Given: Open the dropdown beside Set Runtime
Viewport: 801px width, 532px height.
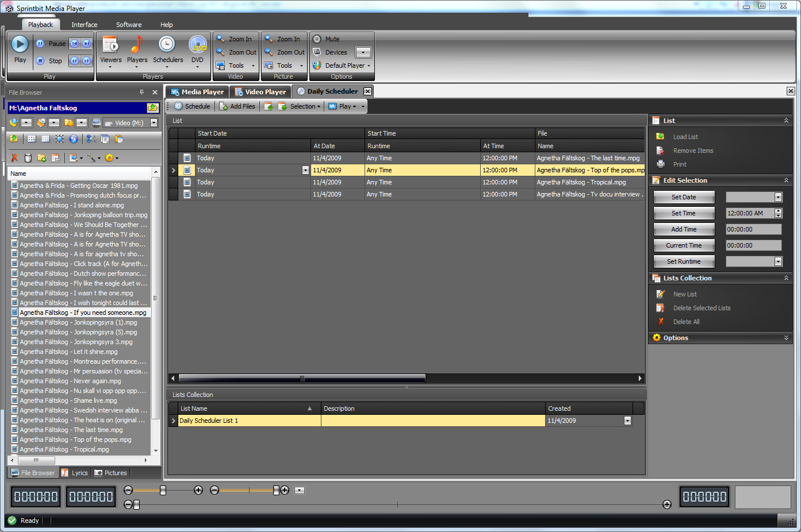Looking at the screenshot, I should click(778, 261).
